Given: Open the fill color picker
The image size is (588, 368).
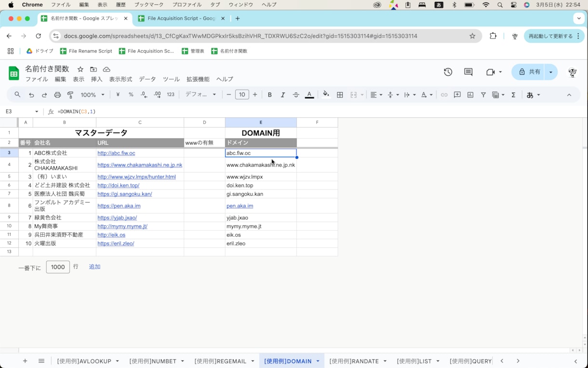Looking at the screenshot, I should tap(326, 95).
